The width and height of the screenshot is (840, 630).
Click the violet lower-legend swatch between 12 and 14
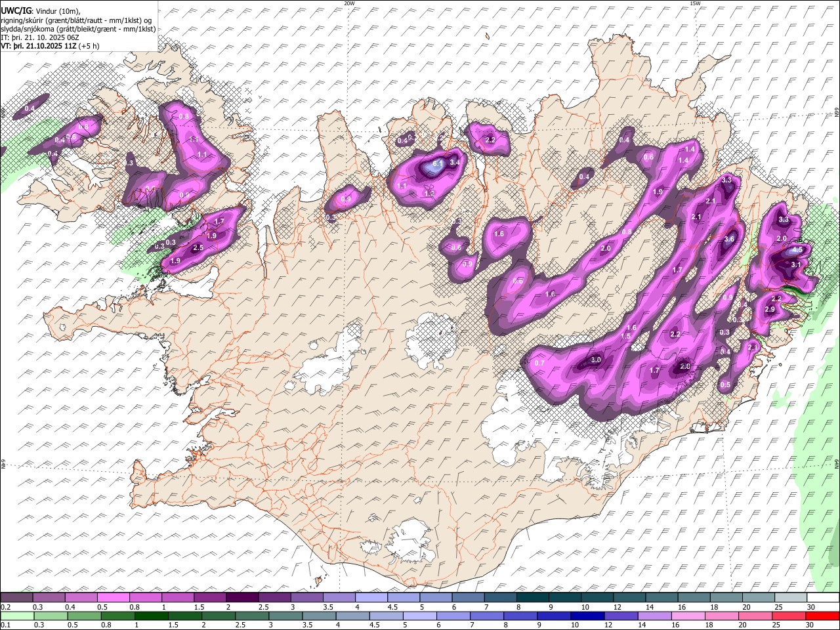click(x=621, y=616)
